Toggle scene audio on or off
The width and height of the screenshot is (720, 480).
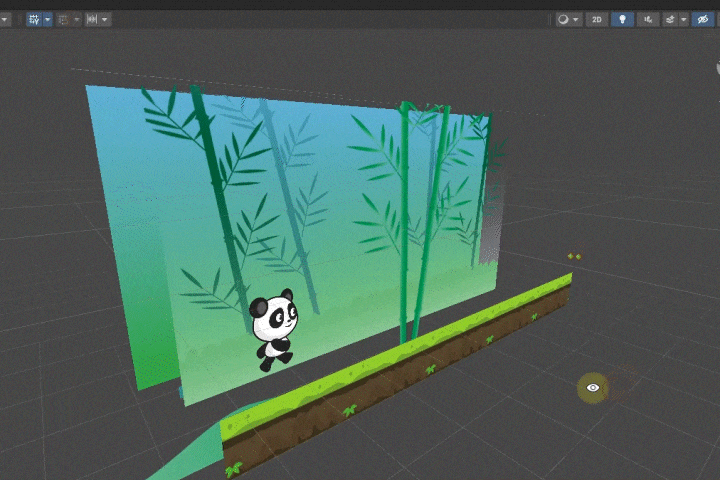click(x=647, y=19)
